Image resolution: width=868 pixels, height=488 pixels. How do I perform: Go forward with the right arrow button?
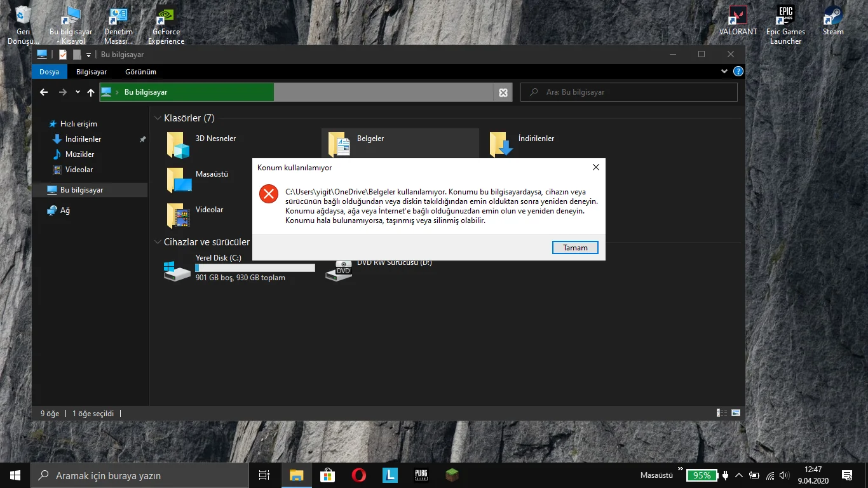[62, 92]
